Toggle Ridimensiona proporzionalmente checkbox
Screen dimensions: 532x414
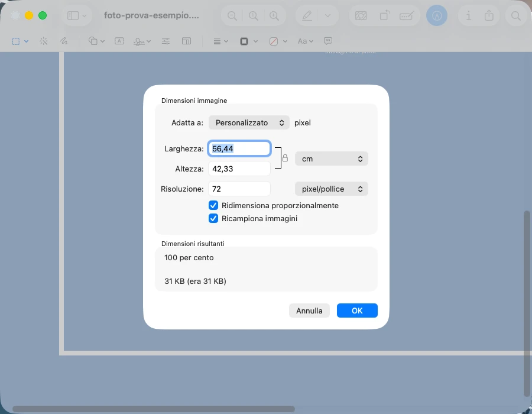point(213,205)
